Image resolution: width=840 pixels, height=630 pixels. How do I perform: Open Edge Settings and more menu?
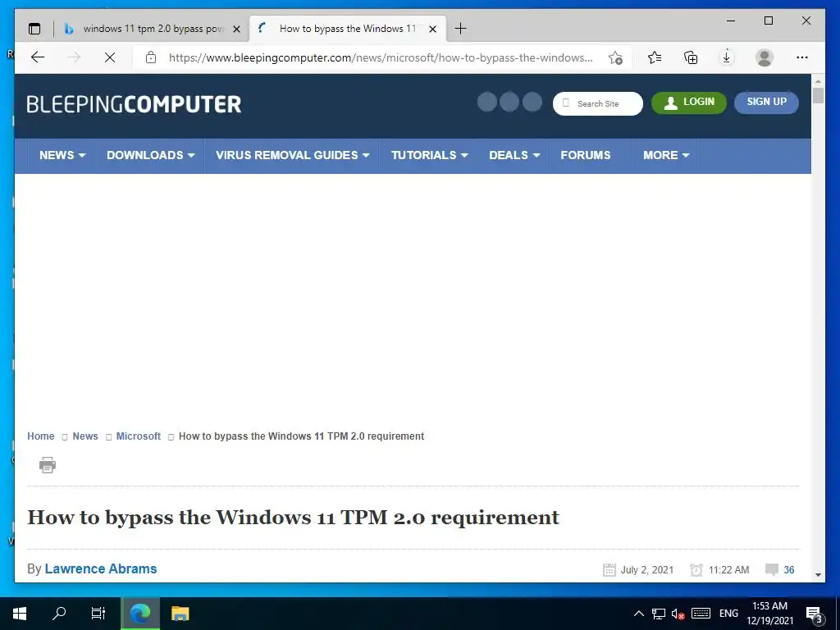[x=802, y=57]
